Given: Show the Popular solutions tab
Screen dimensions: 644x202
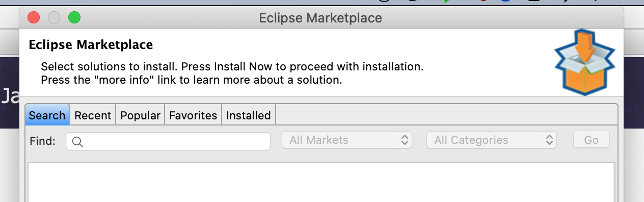Looking at the screenshot, I should tap(140, 115).
